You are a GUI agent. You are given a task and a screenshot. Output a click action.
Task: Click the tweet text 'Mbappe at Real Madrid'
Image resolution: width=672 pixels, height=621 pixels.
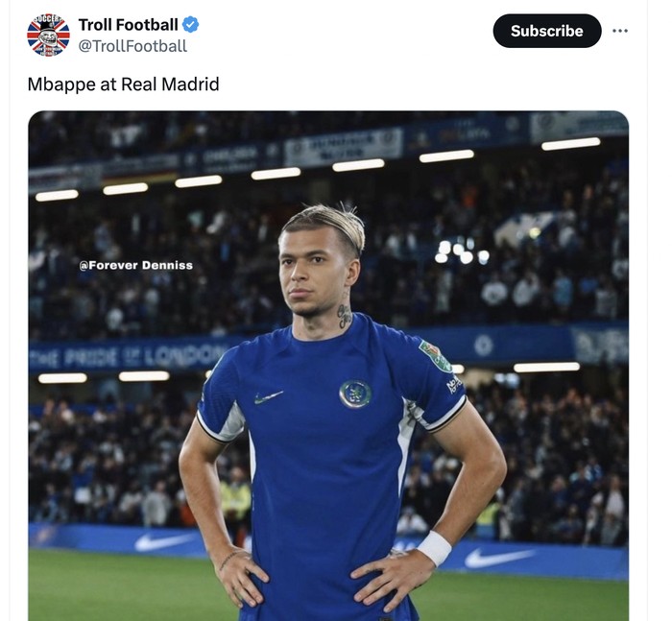click(x=123, y=84)
